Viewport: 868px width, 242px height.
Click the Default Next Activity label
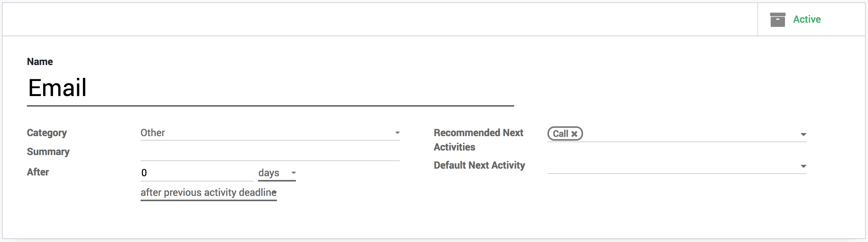pyautogui.click(x=479, y=166)
